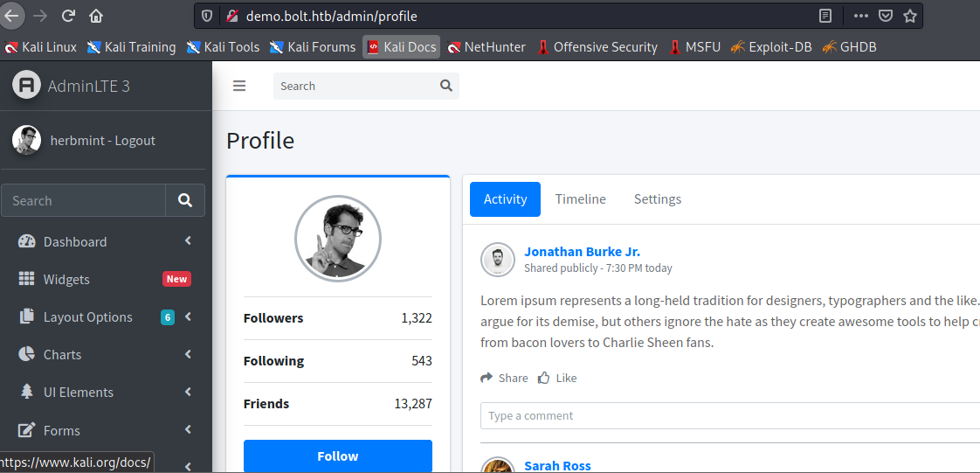Reload the page with refresh icon
This screenshot has width=980, height=473.
[x=68, y=16]
